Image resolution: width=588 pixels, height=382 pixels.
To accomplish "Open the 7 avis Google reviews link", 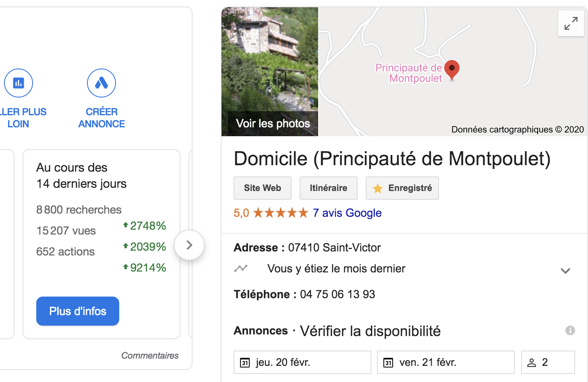I will click(x=347, y=213).
